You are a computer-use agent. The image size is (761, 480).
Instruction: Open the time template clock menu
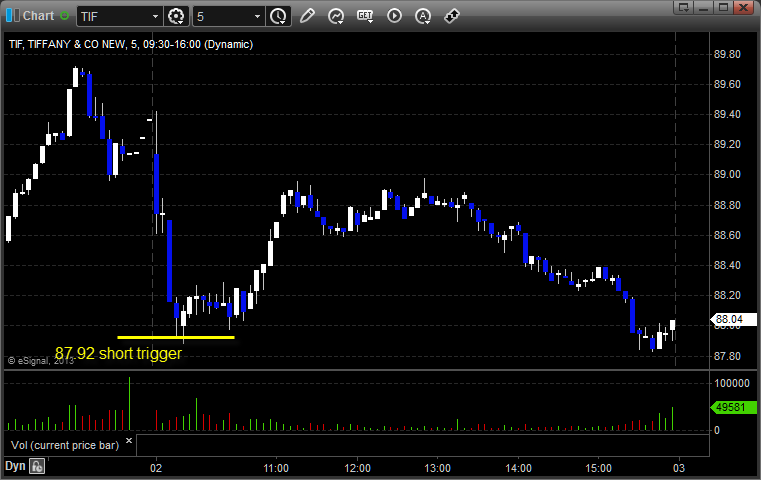279,16
